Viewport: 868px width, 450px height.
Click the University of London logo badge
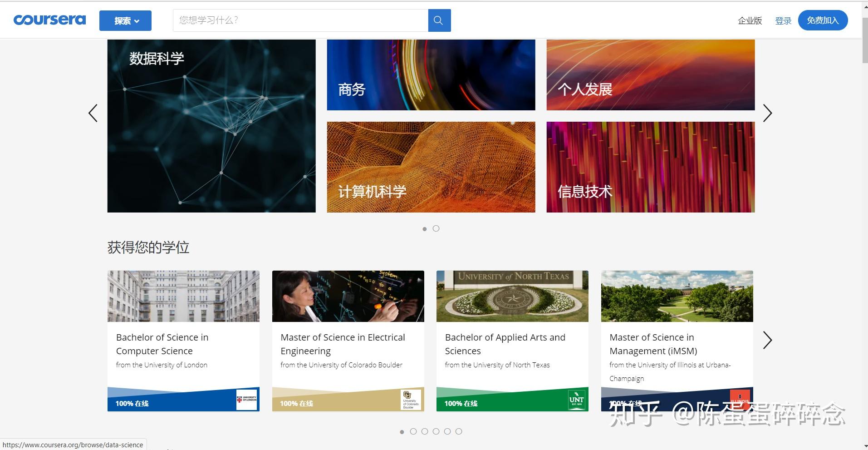[247, 400]
